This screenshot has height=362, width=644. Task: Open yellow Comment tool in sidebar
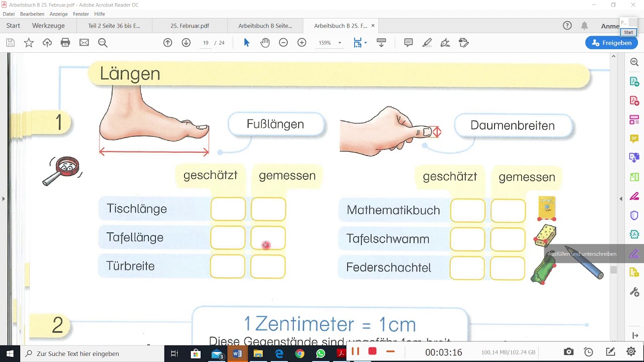click(x=634, y=139)
